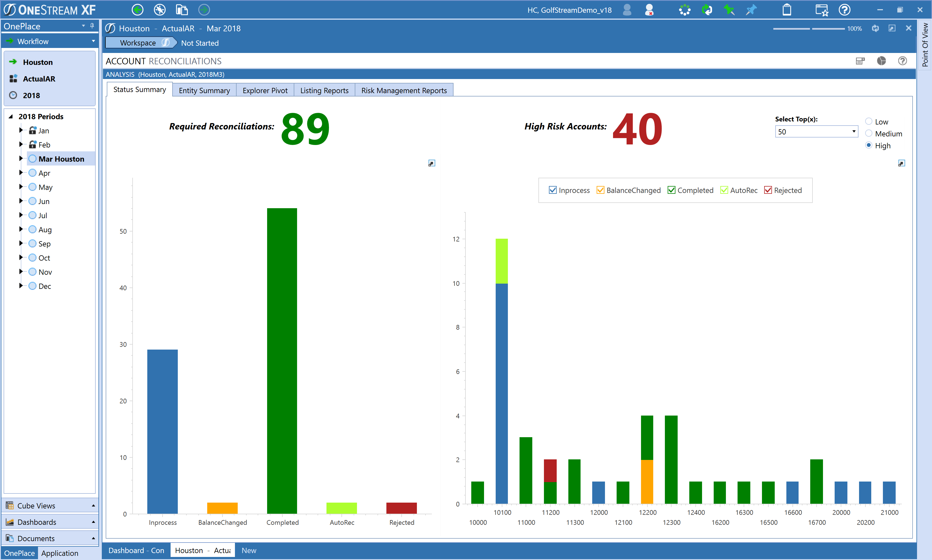The height and width of the screenshot is (560, 932).
Task: Open the help question mark icon in title bar
Action: (x=844, y=10)
